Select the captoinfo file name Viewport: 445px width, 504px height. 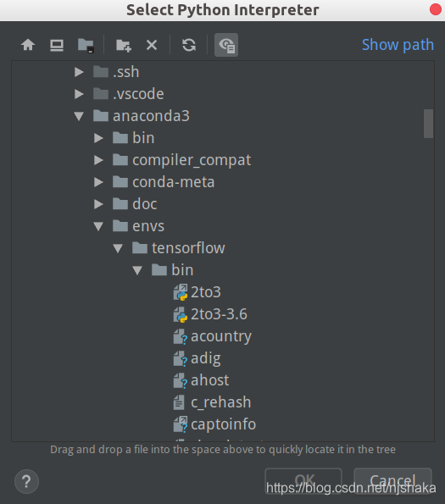point(224,424)
